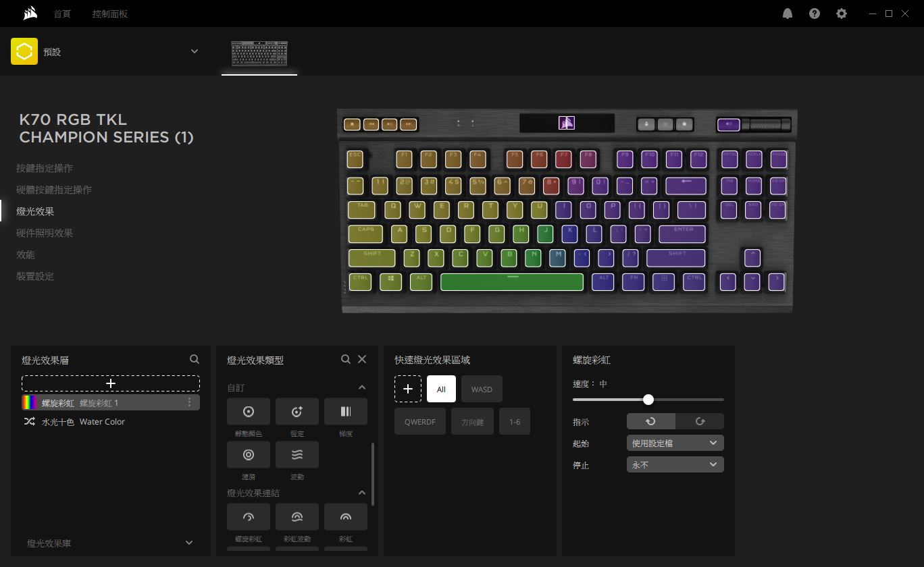Open the settings gear icon
The image size is (924, 567).
(x=842, y=13)
